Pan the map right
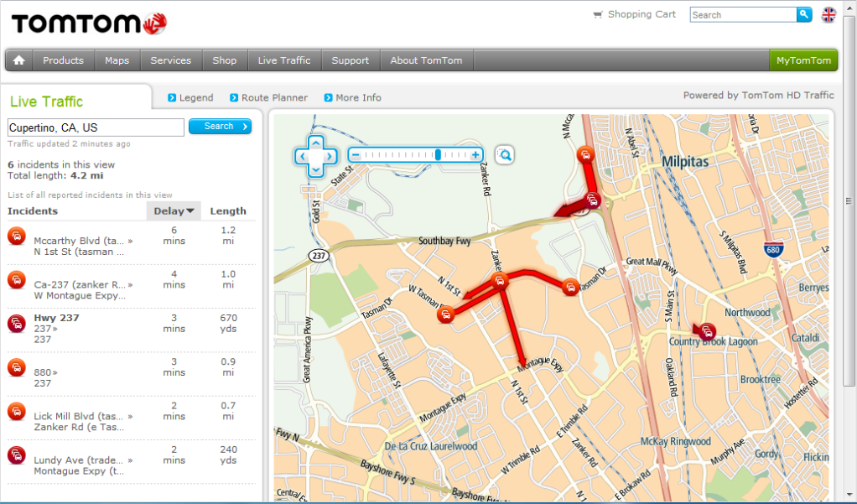Image resolution: width=857 pixels, height=504 pixels. pos(330,156)
